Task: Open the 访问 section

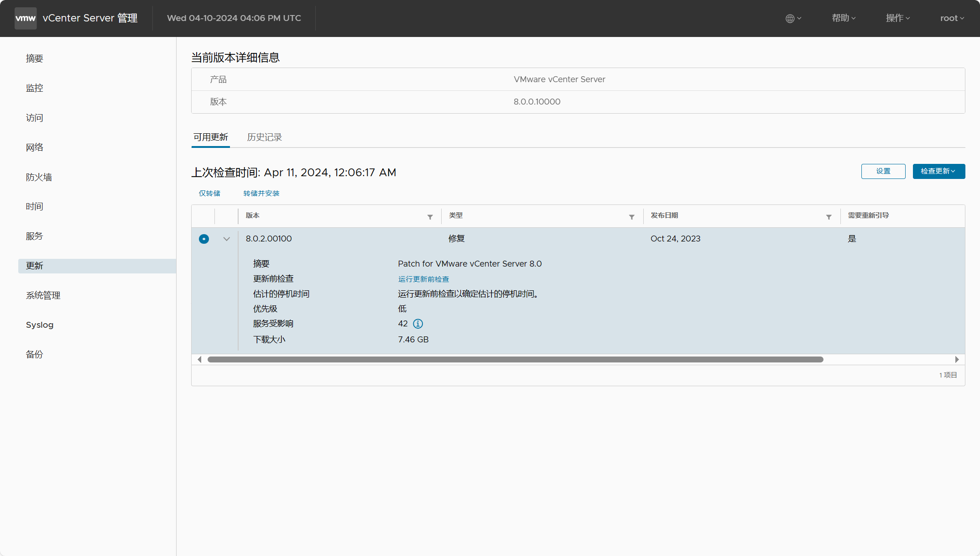Action: 34,118
